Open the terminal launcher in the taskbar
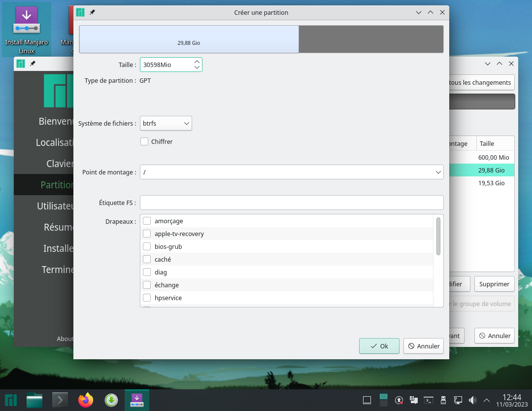 (60, 400)
